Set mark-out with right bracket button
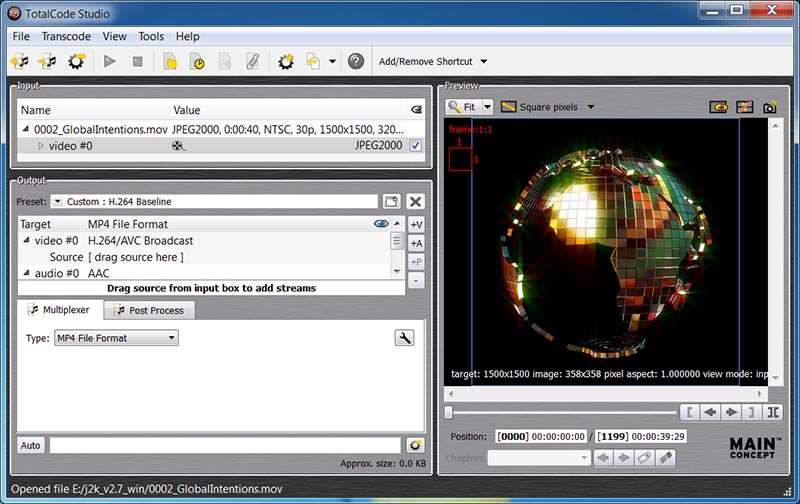800x504 pixels. [x=751, y=412]
